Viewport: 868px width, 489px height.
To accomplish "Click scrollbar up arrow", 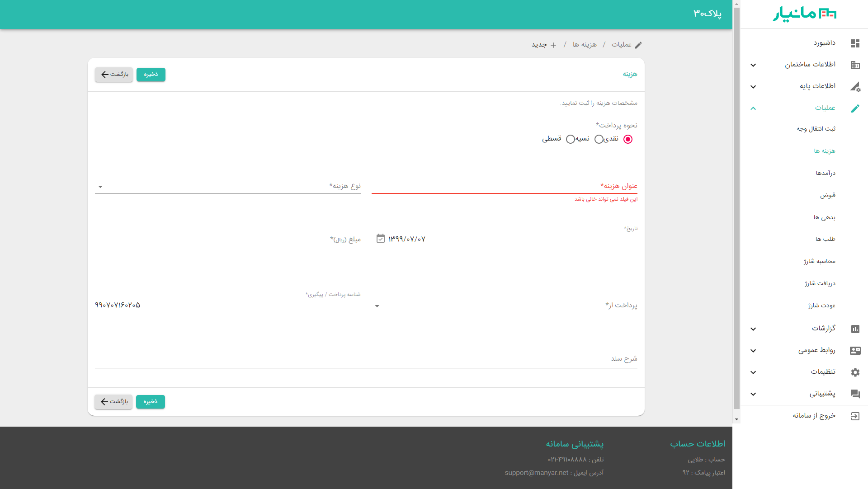I will 736,4.
